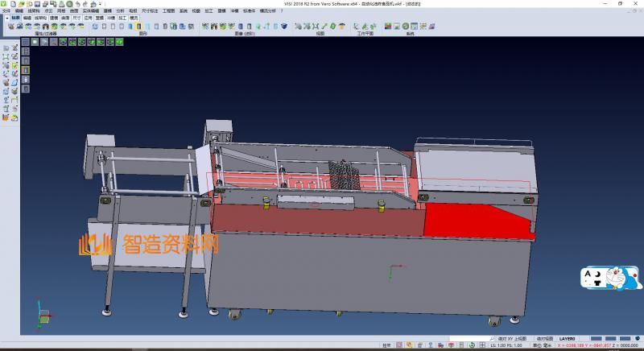Toggle the highlighted yellow icon in 图形 group

pos(139,27)
